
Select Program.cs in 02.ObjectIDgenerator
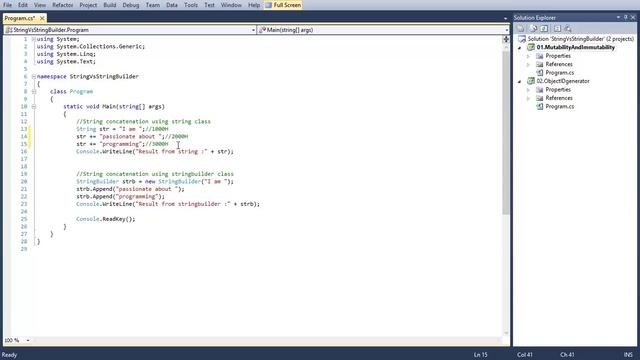pos(560,107)
